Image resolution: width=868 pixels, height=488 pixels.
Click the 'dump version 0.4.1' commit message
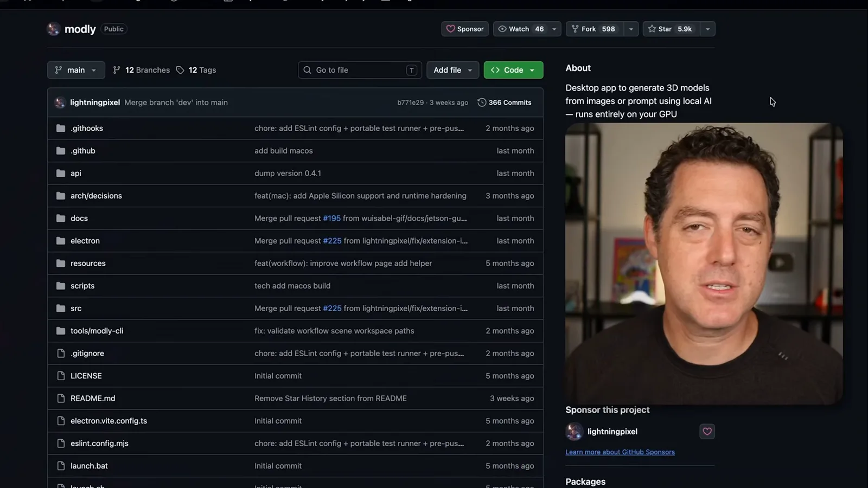[x=288, y=174]
